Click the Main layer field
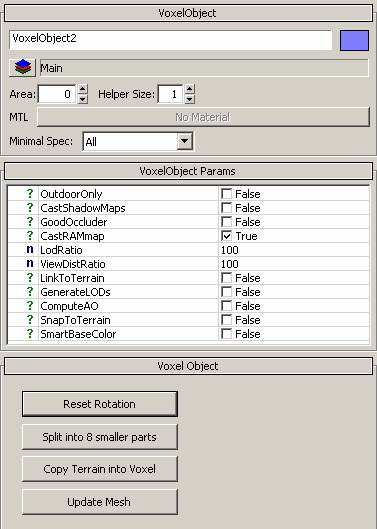This screenshot has width=377, height=529. pyautogui.click(x=204, y=68)
